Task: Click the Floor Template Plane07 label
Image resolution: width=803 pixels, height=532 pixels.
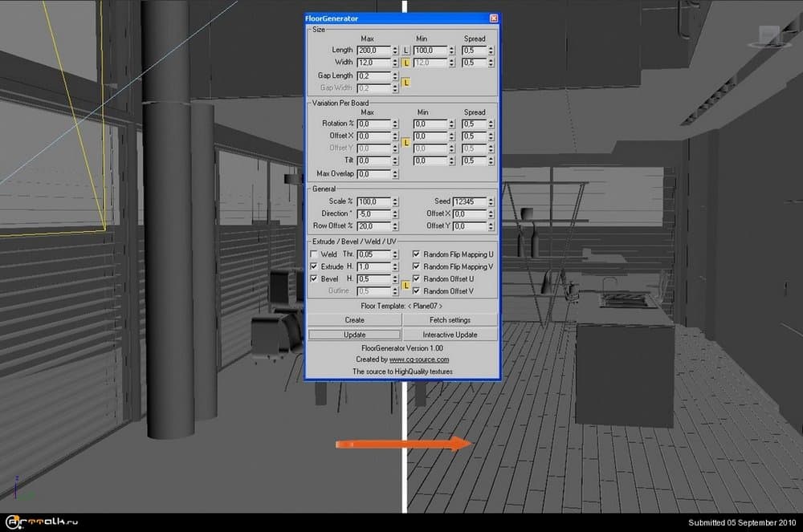Action: (402, 307)
